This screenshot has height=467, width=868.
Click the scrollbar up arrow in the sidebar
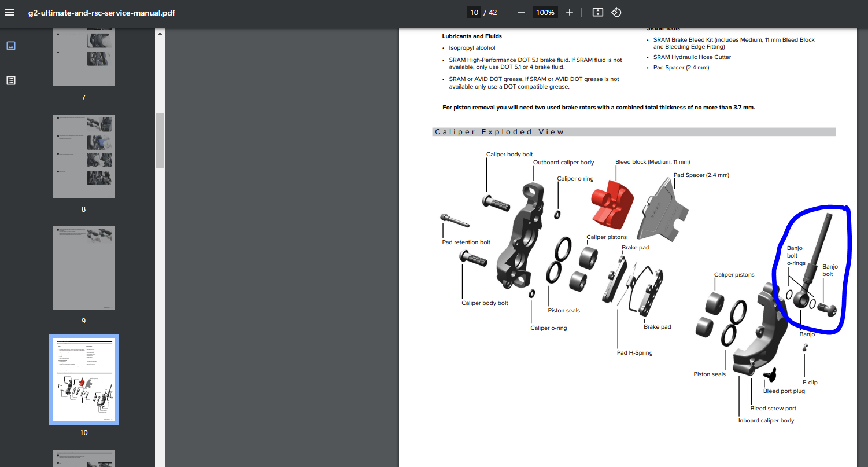pos(160,34)
